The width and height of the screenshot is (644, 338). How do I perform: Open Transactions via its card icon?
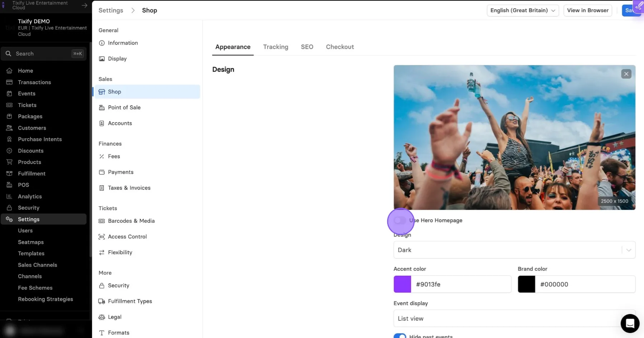(x=9, y=82)
